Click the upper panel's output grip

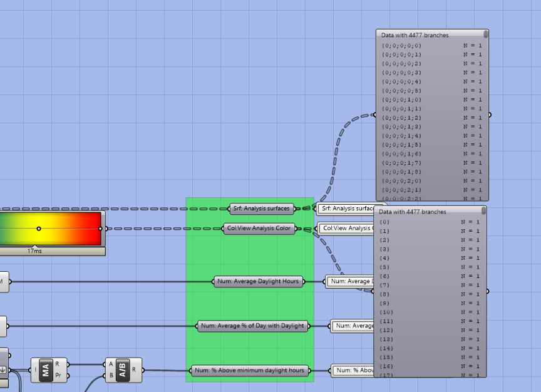click(489, 115)
